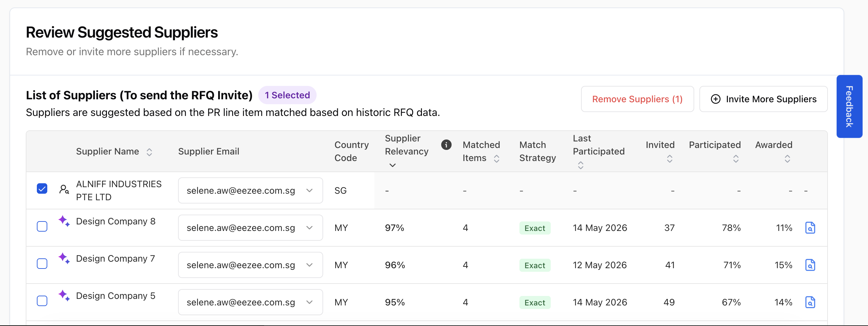868x326 pixels.
Task: Uncheck the ALNIFF INDUSTRIES PTE LTD checkbox
Action: (42, 189)
